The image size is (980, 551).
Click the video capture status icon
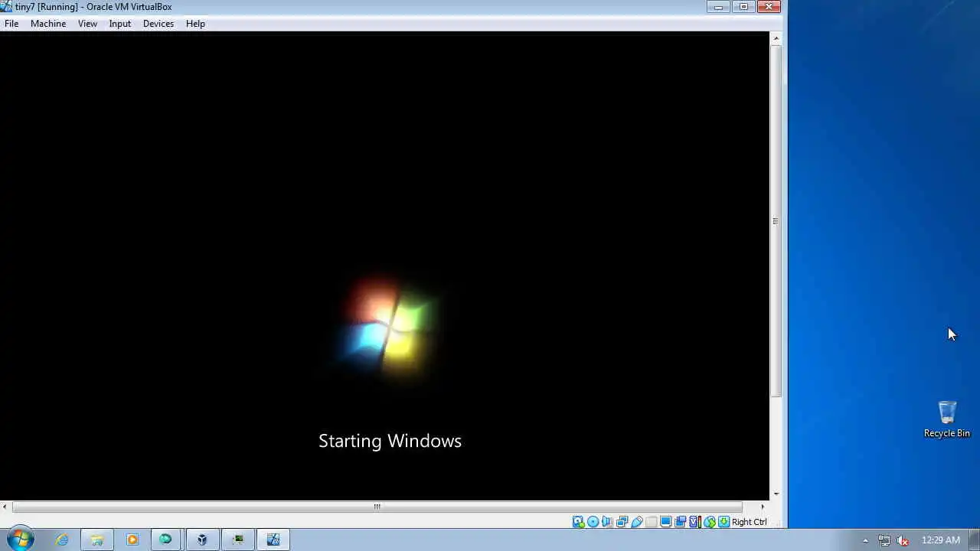click(x=680, y=522)
